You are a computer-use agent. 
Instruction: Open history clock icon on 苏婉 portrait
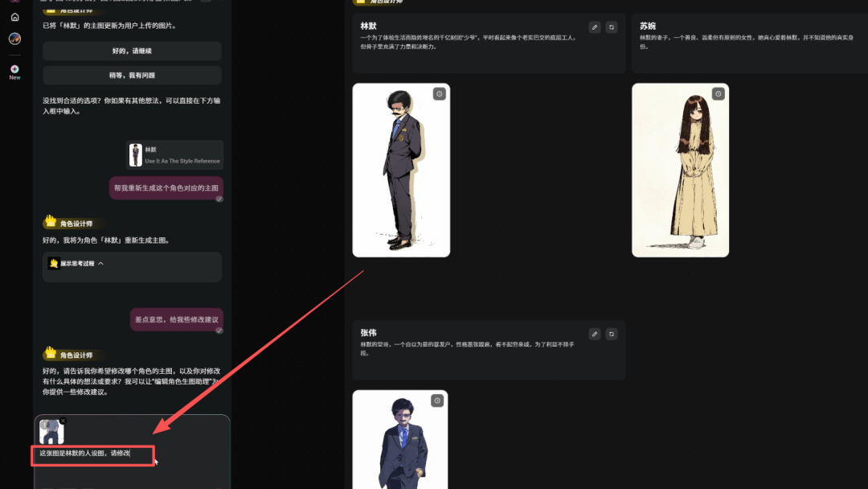click(718, 93)
